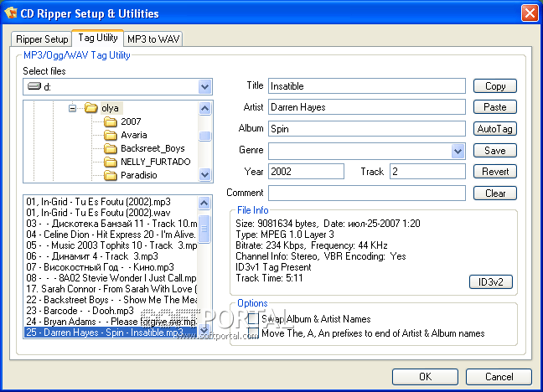Enable Swap Album & Artist Names checkbox
The image size is (543, 392).
(253, 318)
